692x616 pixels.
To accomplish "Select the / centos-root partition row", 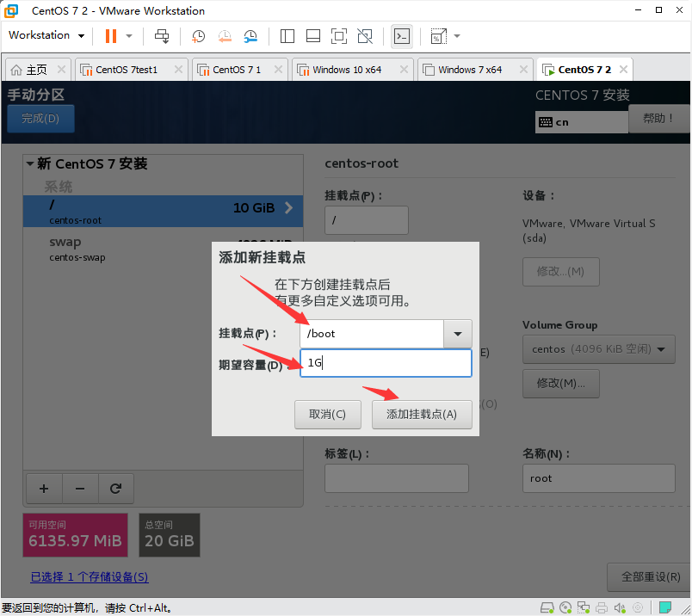I will coord(163,212).
